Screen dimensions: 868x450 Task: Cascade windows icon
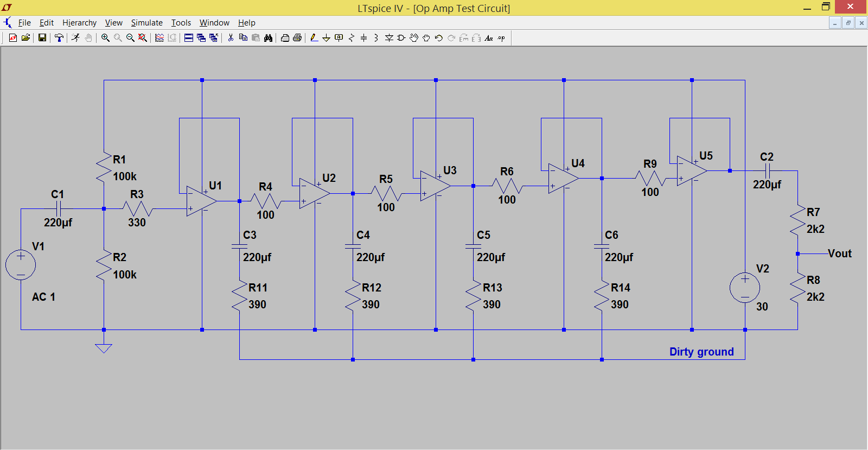pos(201,37)
